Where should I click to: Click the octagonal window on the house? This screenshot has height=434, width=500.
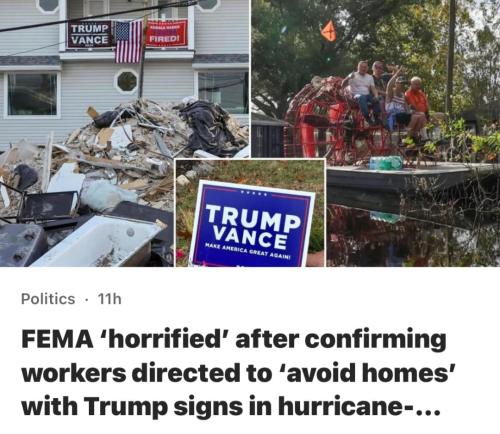[127, 81]
